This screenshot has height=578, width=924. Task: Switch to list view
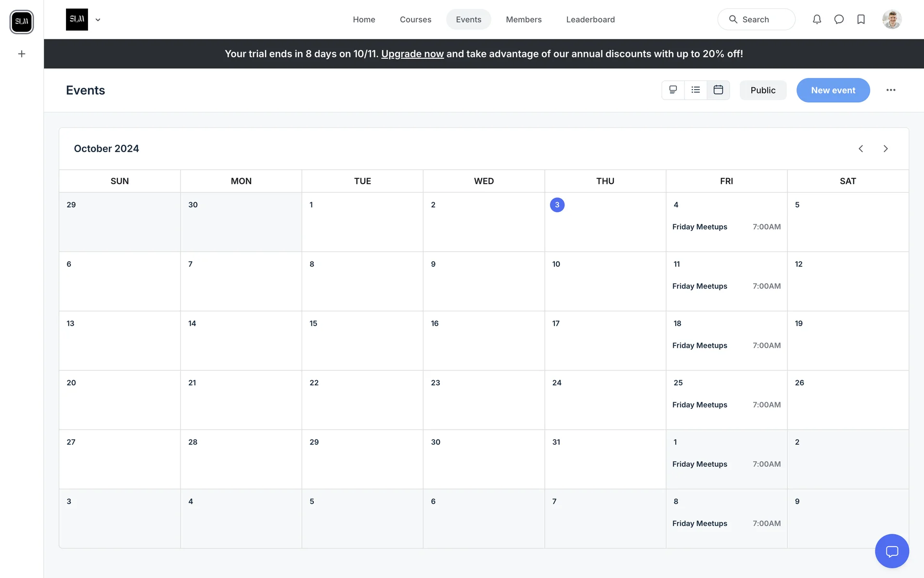click(x=695, y=90)
